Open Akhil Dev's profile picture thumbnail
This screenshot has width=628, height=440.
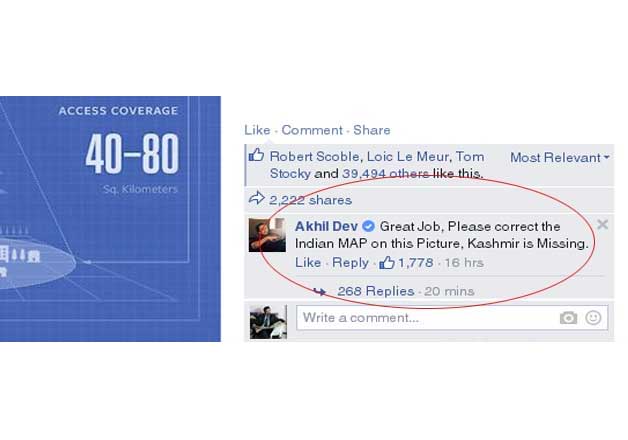[x=267, y=235]
